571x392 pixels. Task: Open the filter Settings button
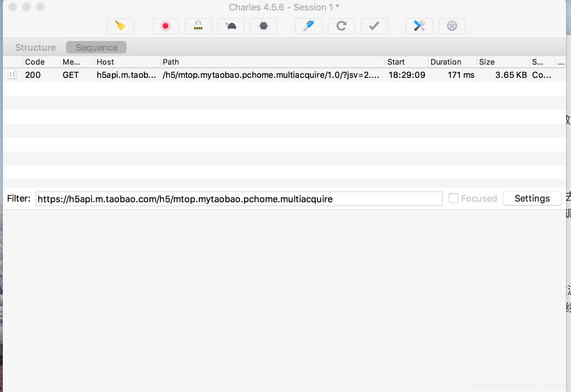(x=532, y=198)
